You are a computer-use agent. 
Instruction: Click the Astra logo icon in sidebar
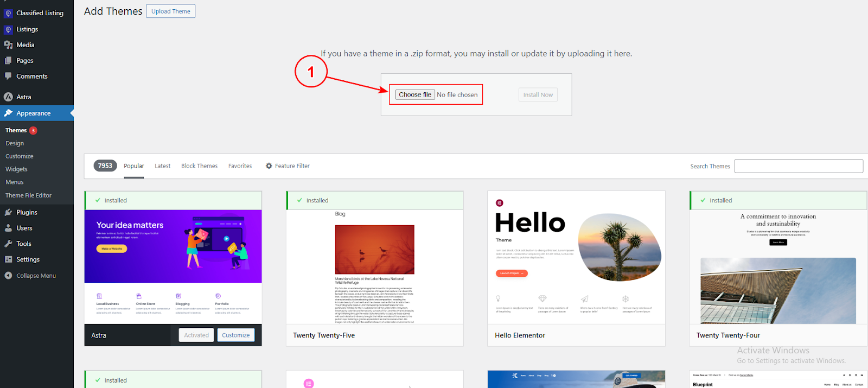(8, 97)
